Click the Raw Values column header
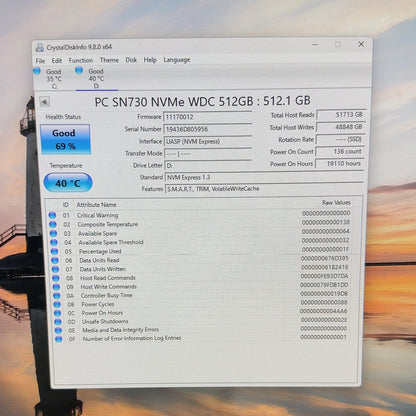Screen dimensions: 416x416 coord(336,202)
